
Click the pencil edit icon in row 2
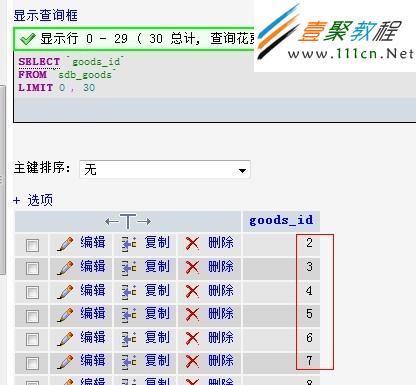pyautogui.click(x=65, y=244)
